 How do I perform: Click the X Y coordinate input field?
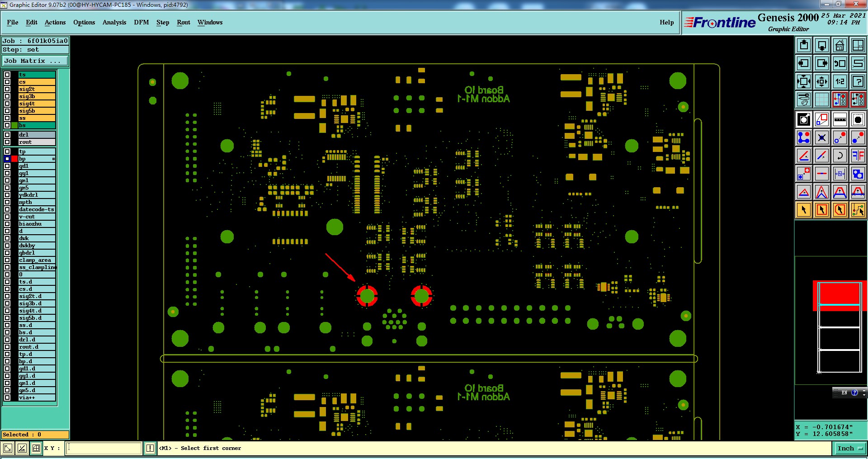point(104,448)
